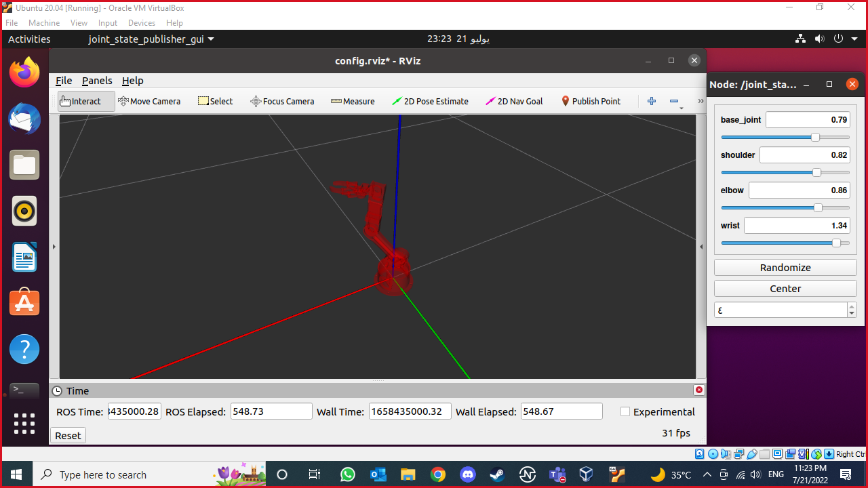Click the base_joint slider handle
The image size is (868, 488).
(x=816, y=137)
